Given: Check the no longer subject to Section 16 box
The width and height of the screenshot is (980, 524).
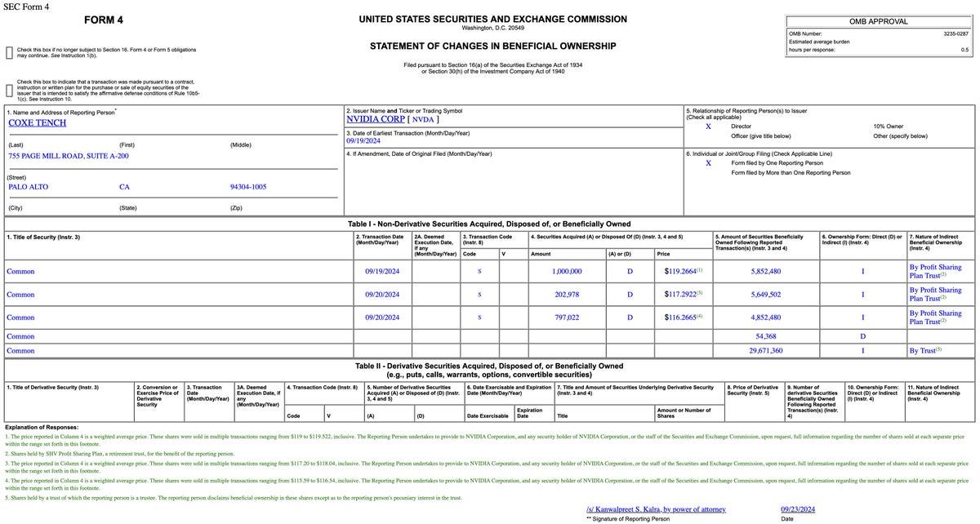Looking at the screenshot, I should tap(9, 52).
